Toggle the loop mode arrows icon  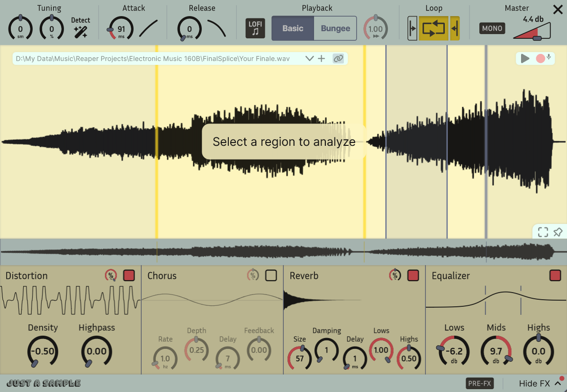point(433,28)
